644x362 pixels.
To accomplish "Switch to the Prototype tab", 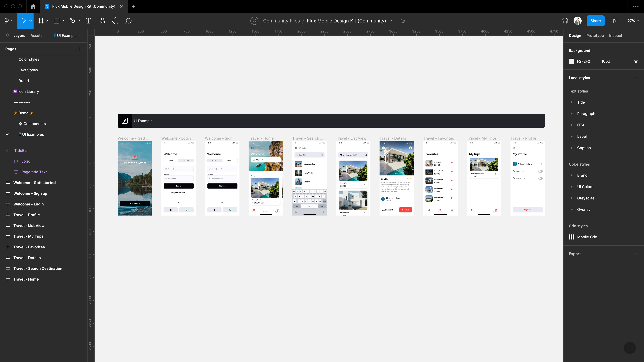I will [595, 36].
